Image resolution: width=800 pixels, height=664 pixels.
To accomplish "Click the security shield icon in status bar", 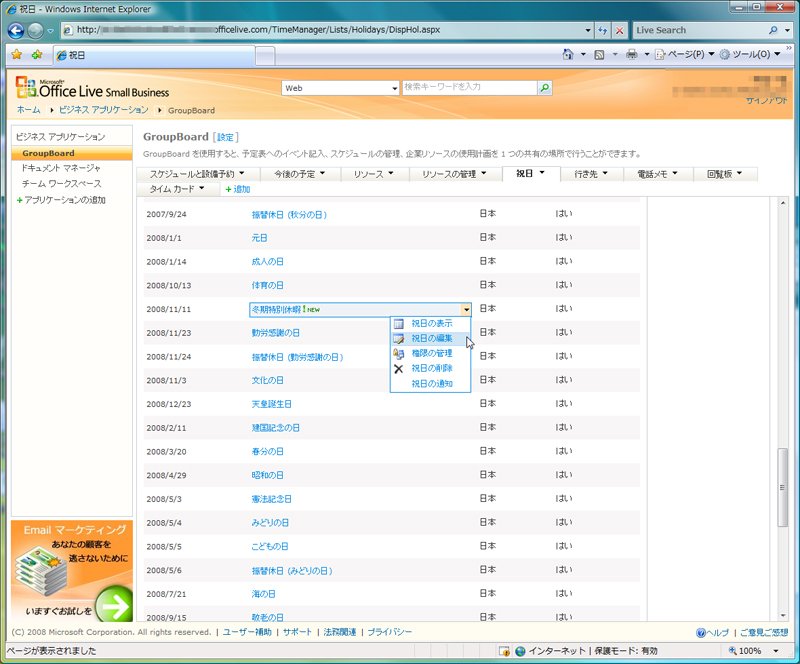I will point(504,651).
